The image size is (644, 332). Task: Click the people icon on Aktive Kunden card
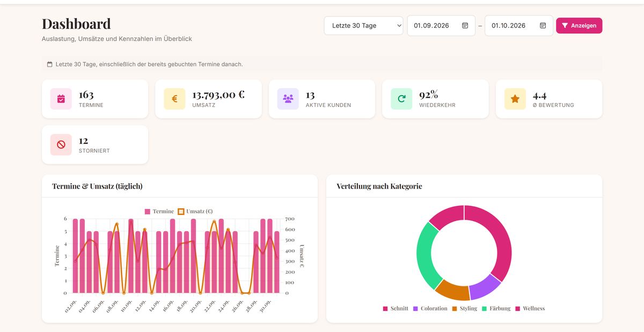point(288,99)
